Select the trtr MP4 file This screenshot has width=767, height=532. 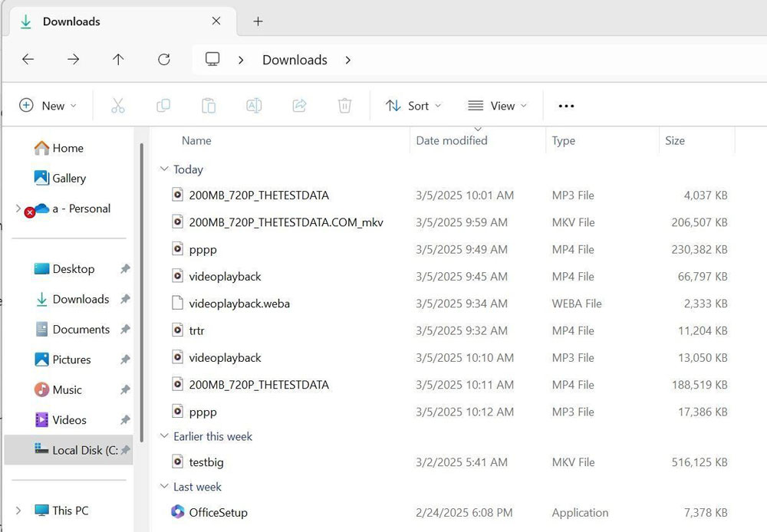[449, 330]
